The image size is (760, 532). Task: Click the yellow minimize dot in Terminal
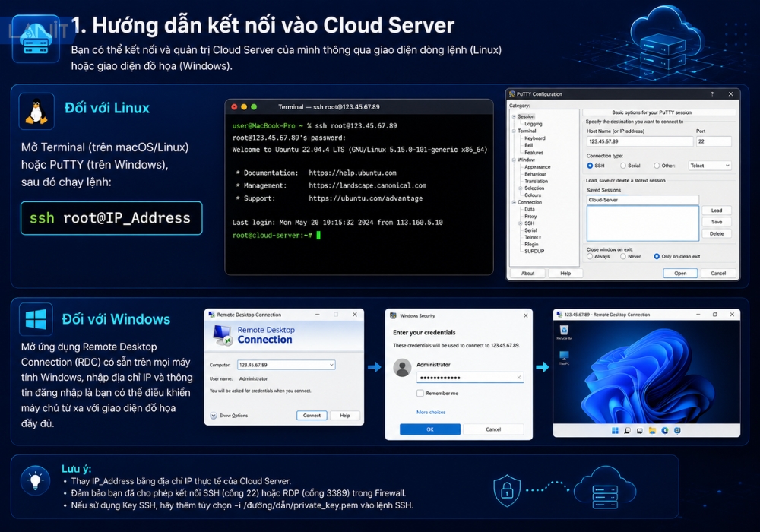(244, 107)
